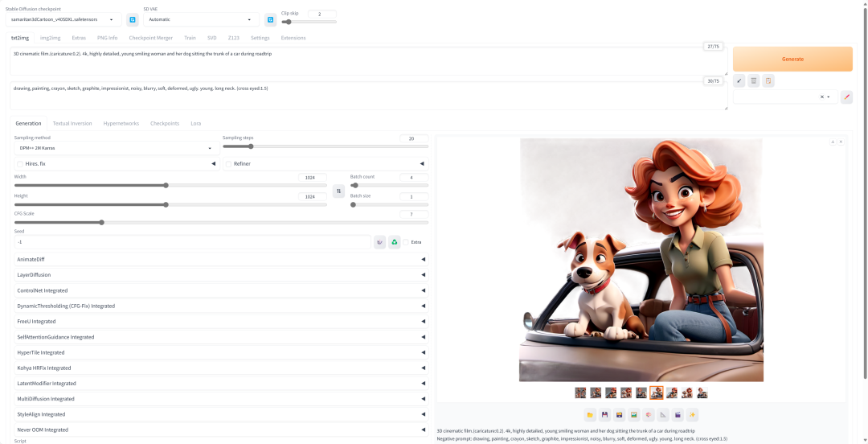Expand the HyperTile Integrated panel

(x=222, y=352)
